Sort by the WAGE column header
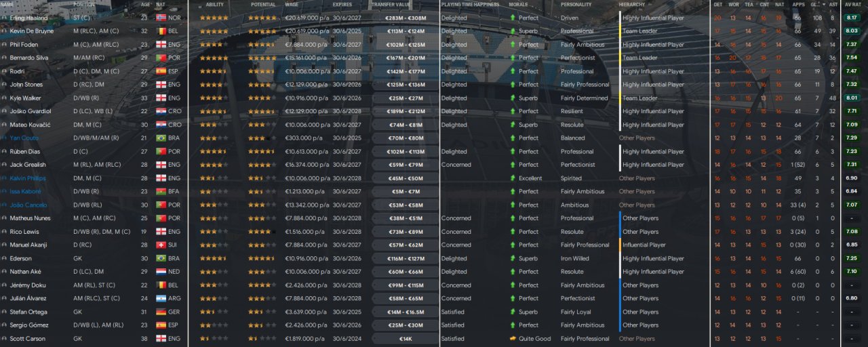Viewport: 868px width, 347px height. tap(292, 5)
